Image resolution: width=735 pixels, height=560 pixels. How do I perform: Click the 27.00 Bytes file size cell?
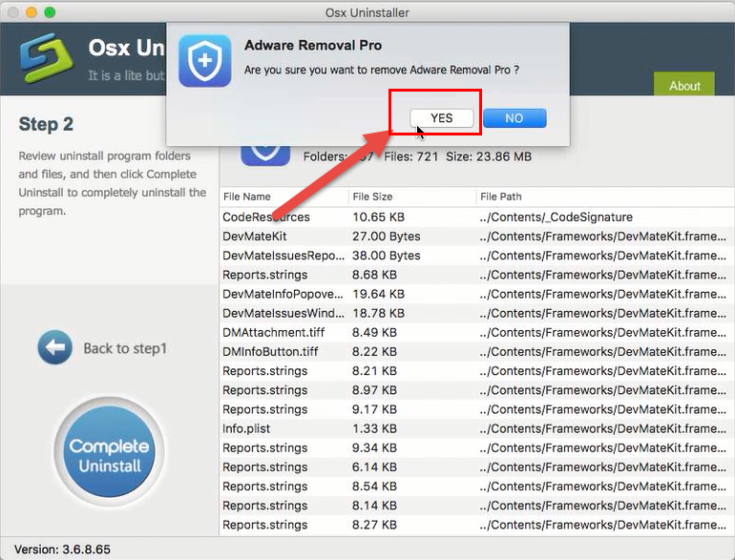tap(387, 237)
